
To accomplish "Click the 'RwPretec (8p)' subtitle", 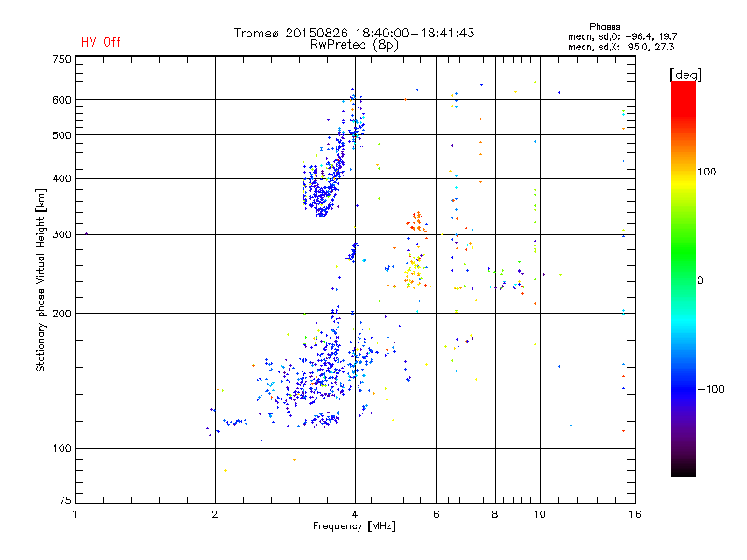I will [x=354, y=45].
